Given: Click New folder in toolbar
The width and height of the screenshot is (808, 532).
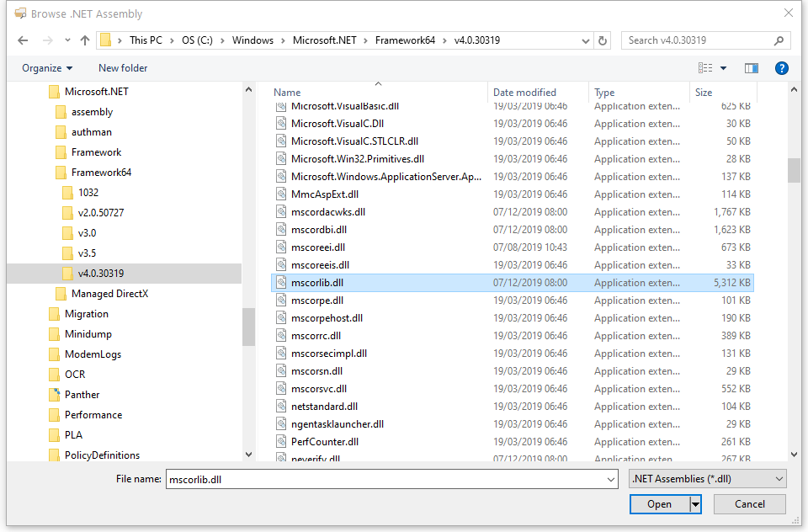Looking at the screenshot, I should [123, 68].
